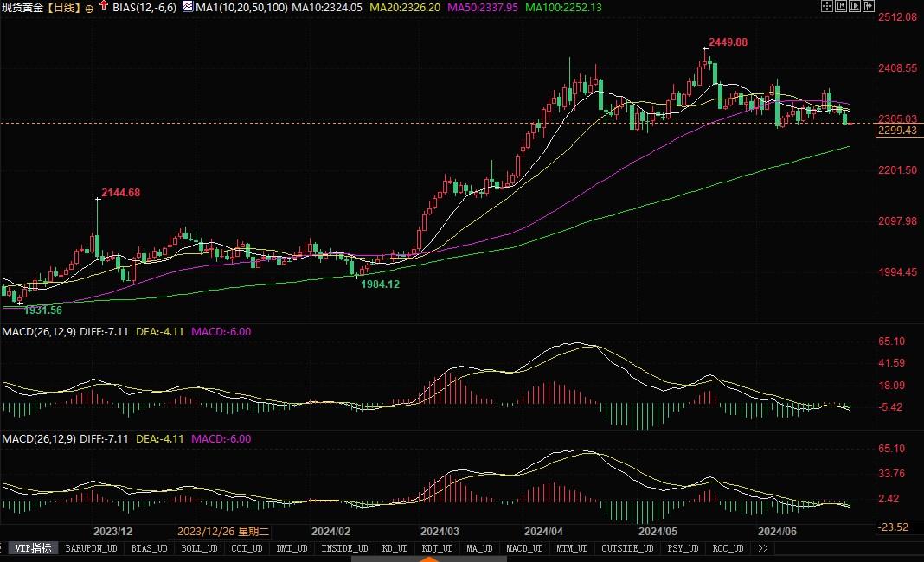Expand more indicator tabs with >> arrow
The height and width of the screenshot is (562, 924).
(762, 548)
